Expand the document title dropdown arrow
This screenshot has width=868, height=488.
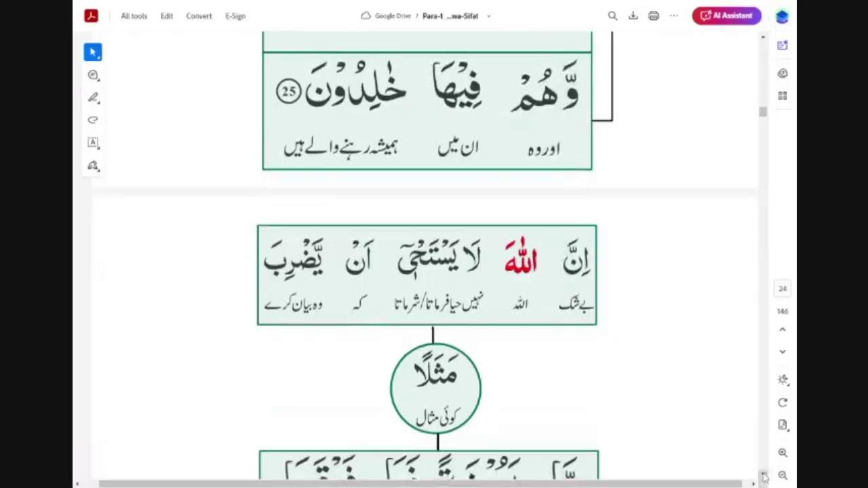tap(489, 16)
